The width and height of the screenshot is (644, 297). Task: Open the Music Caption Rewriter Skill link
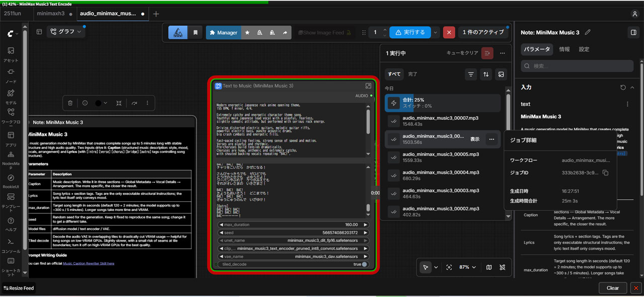(x=88, y=263)
